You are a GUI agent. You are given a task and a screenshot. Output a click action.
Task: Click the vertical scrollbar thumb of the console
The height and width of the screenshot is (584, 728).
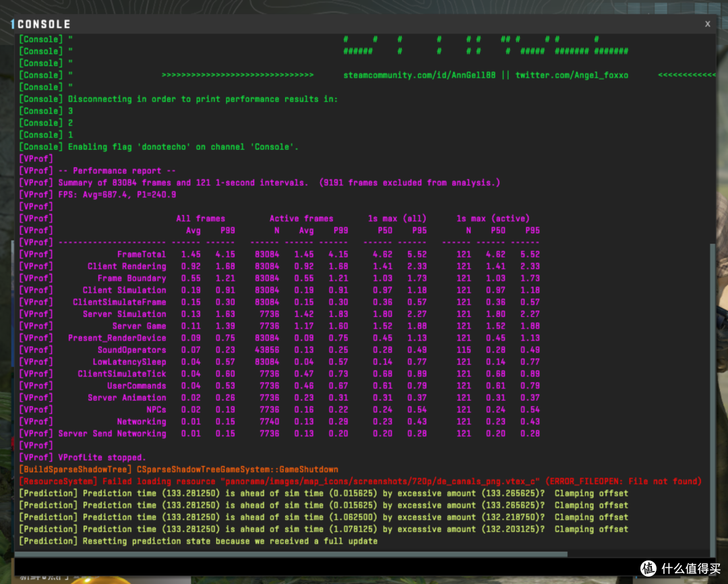(712, 397)
